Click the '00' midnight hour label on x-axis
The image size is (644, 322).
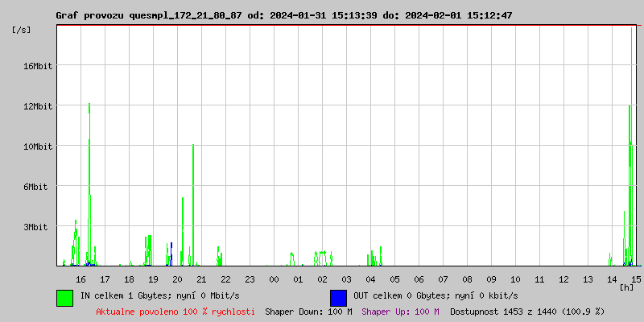click(274, 279)
